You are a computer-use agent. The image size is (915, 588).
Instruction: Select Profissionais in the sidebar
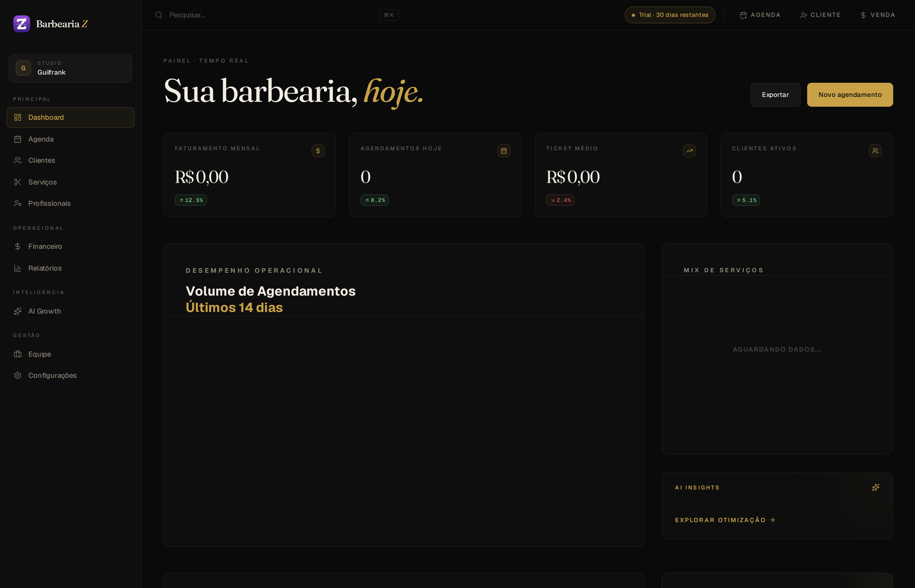click(x=71, y=203)
